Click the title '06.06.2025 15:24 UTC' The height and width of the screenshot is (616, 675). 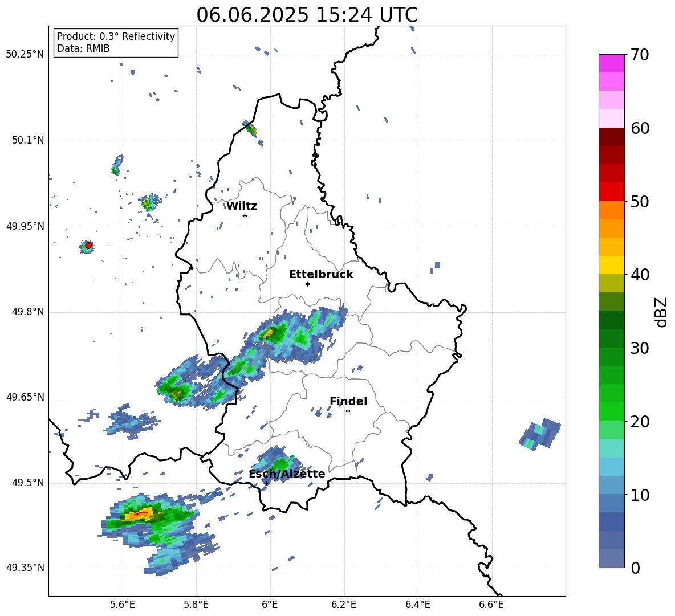[x=307, y=15]
